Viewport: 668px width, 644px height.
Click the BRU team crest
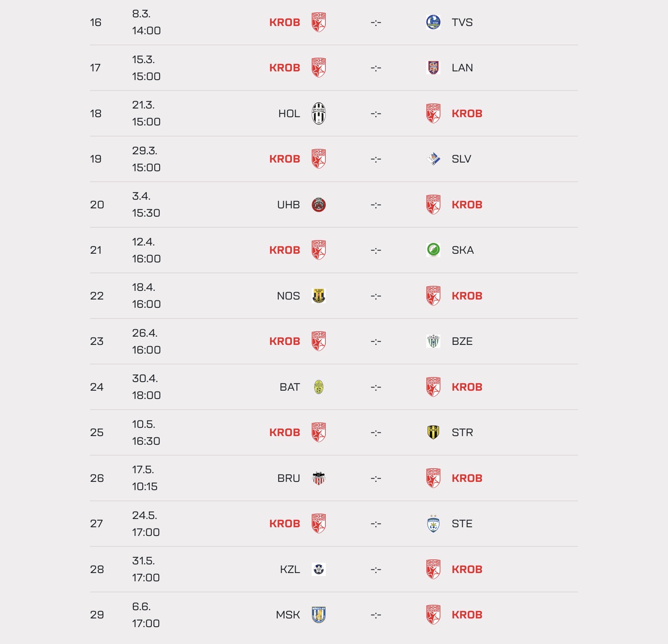click(x=318, y=478)
